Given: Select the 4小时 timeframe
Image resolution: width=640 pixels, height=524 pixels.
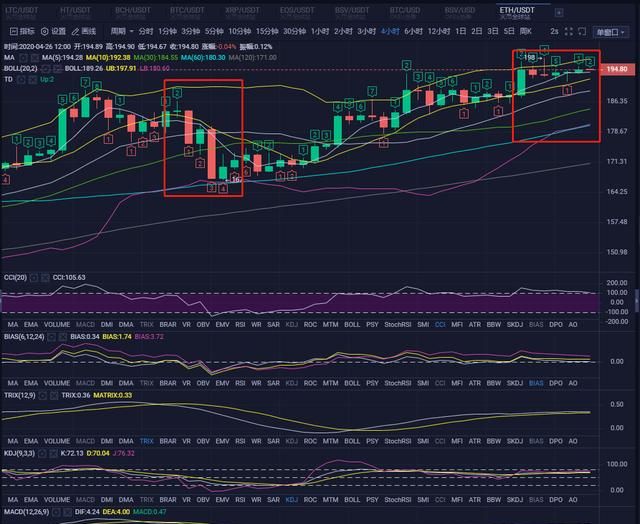Looking at the screenshot, I should (390, 31).
